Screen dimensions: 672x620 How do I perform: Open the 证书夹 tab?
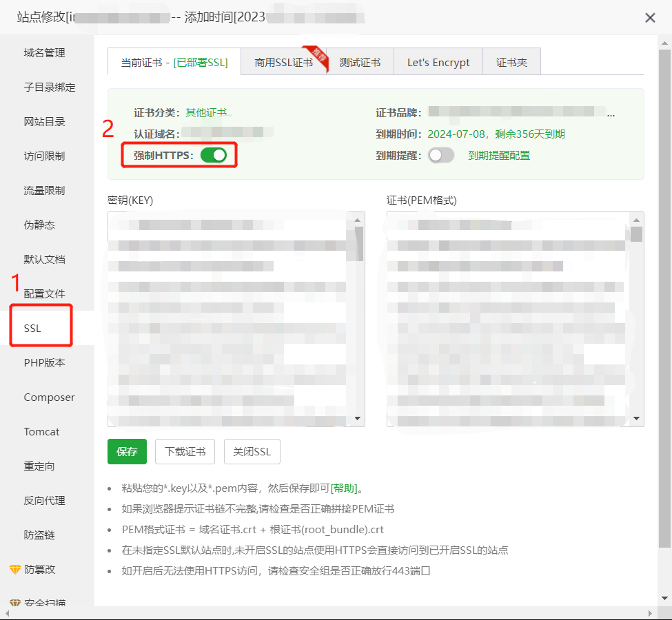511,63
